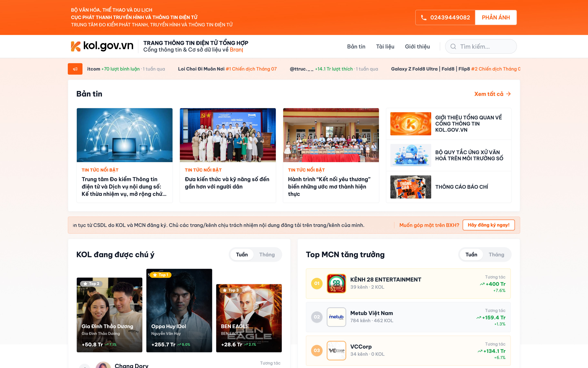This screenshot has height=368, width=588.
Task: Click the orange megaphone announcement icon
Action: pos(75,69)
